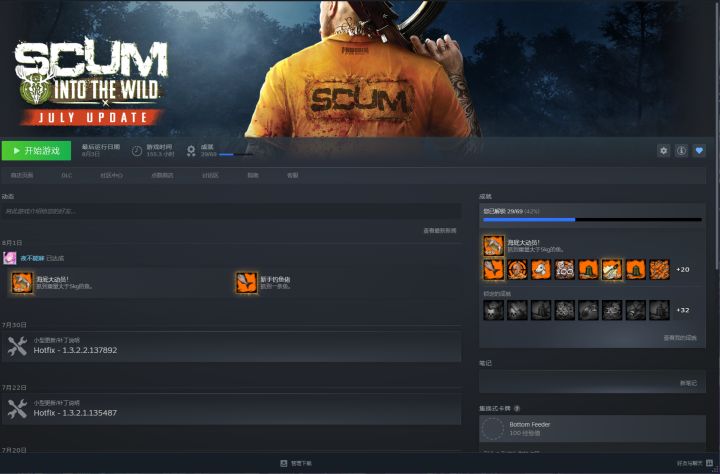Open the 商店页面 store page tab
Viewport: 720px width, 474px height.
(22, 175)
